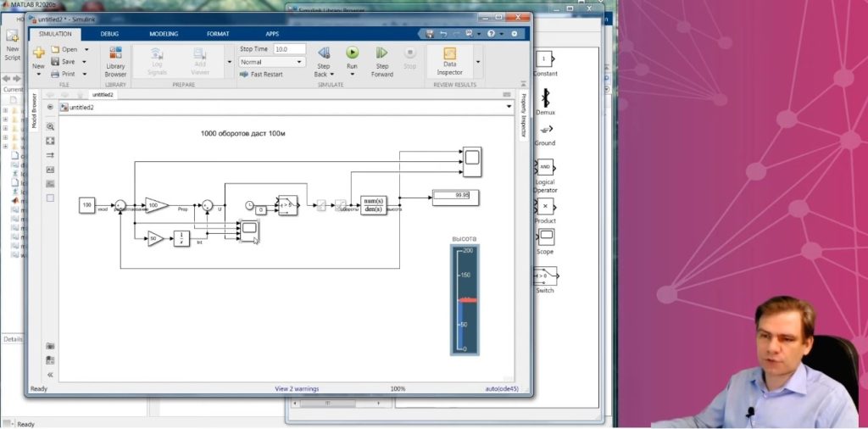Open the Data Inspector
The width and height of the screenshot is (868, 429).
[449, 61]
